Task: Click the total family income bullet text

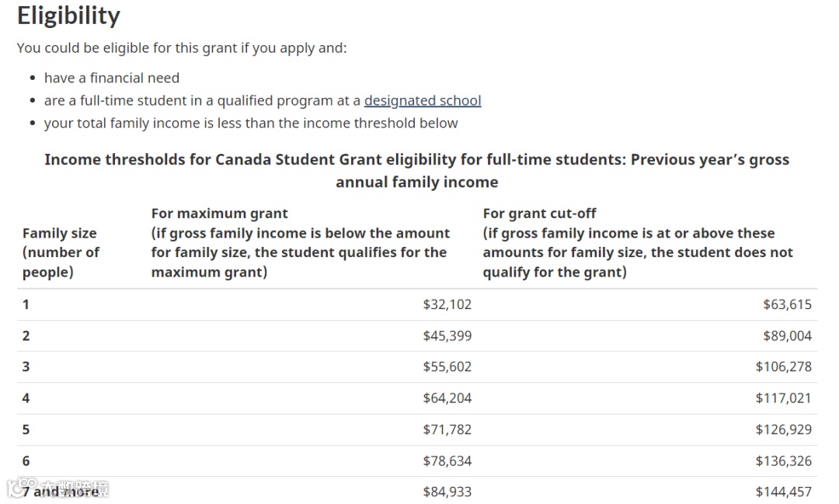Action: coord(251,123)
